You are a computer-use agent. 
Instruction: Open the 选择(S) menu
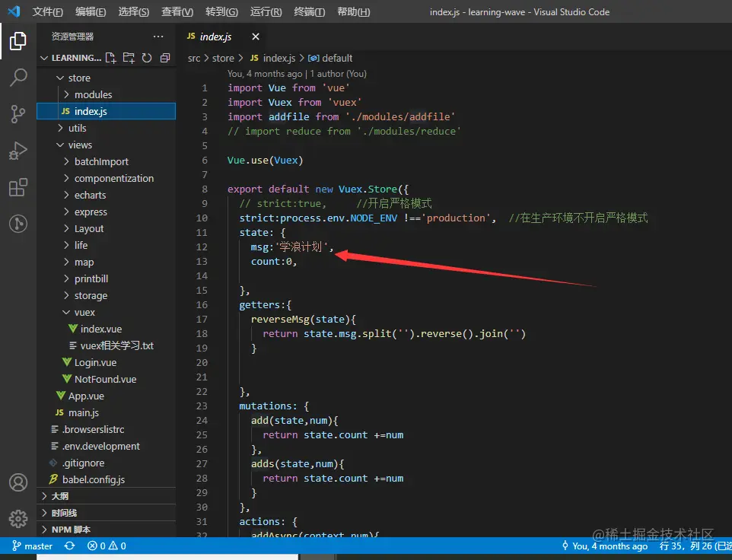(x=133, y=12)
